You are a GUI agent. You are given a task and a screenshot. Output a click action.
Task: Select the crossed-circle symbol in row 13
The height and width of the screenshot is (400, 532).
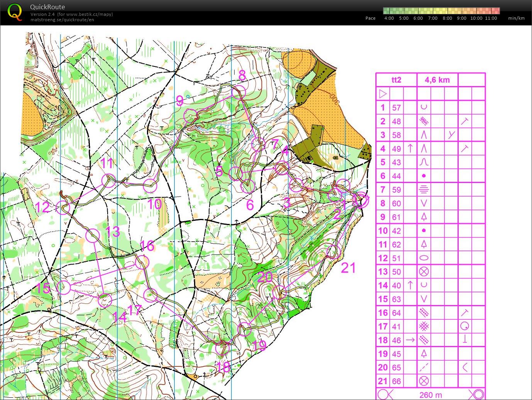tap(424, 272)
